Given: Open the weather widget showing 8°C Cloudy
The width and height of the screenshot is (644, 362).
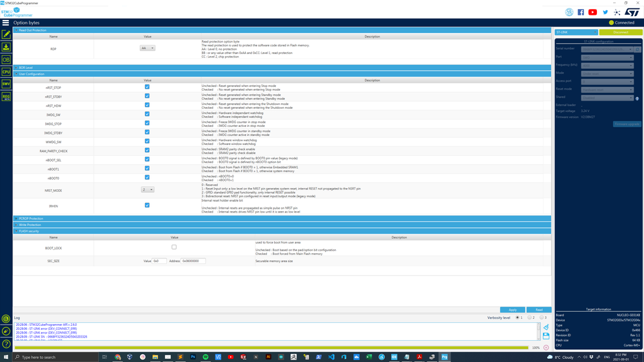Looking at the screenshot, I should [x=560, y=357].
